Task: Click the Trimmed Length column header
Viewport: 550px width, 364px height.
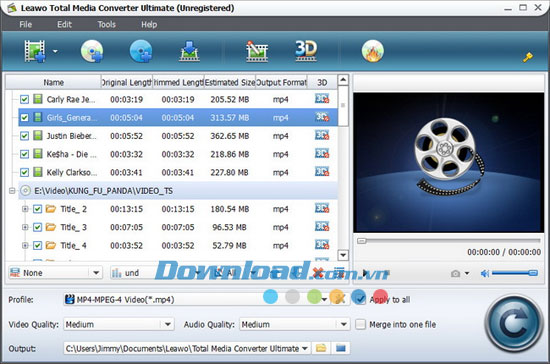Action: [178, 82]
